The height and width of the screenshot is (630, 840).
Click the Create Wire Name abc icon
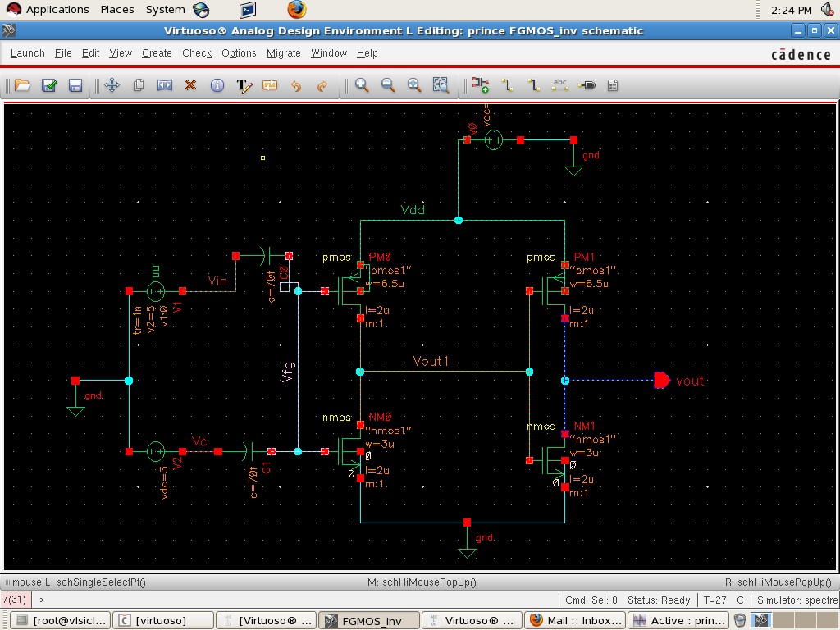[561, 85]
